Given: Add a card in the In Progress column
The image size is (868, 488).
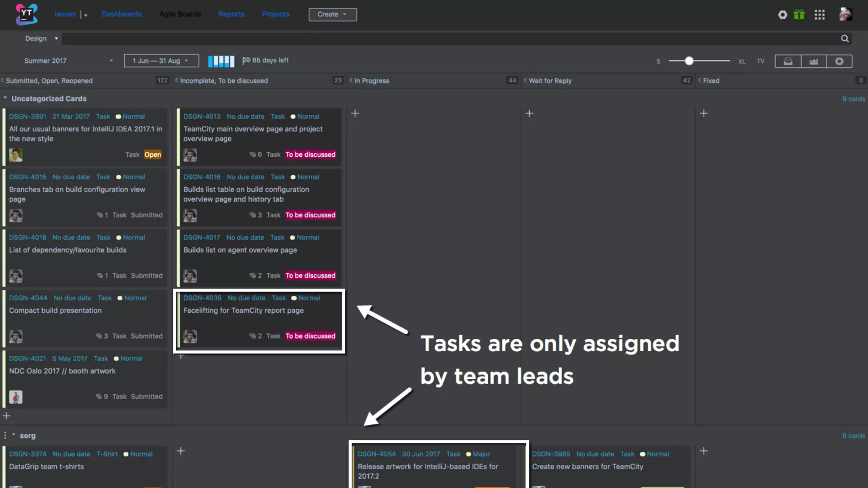Looking at the screenshot, I should pos(355,113).
